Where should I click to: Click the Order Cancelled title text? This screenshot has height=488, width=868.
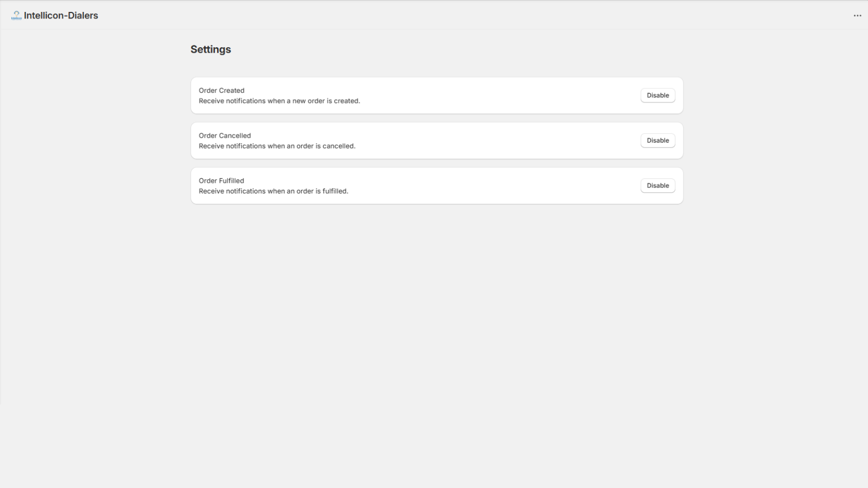pos(225,136)
